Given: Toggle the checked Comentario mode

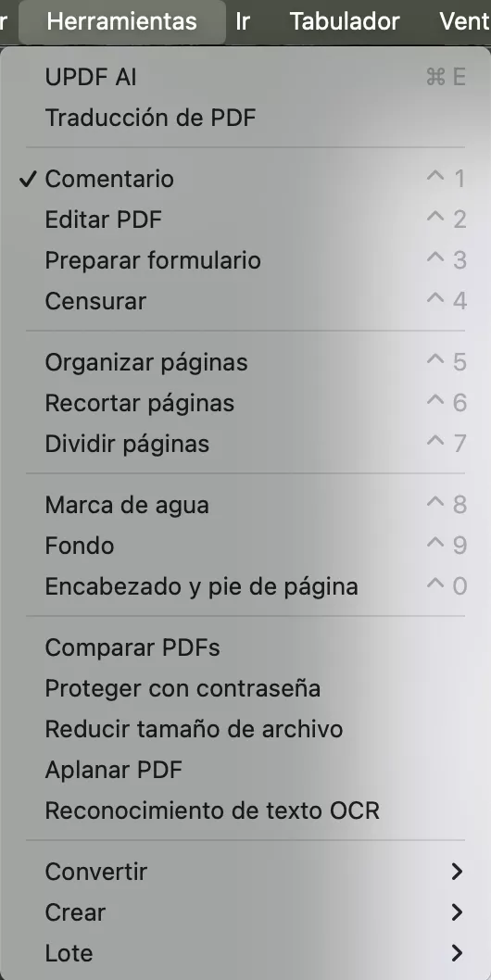Looking at the screenshot, I should 245,180.
